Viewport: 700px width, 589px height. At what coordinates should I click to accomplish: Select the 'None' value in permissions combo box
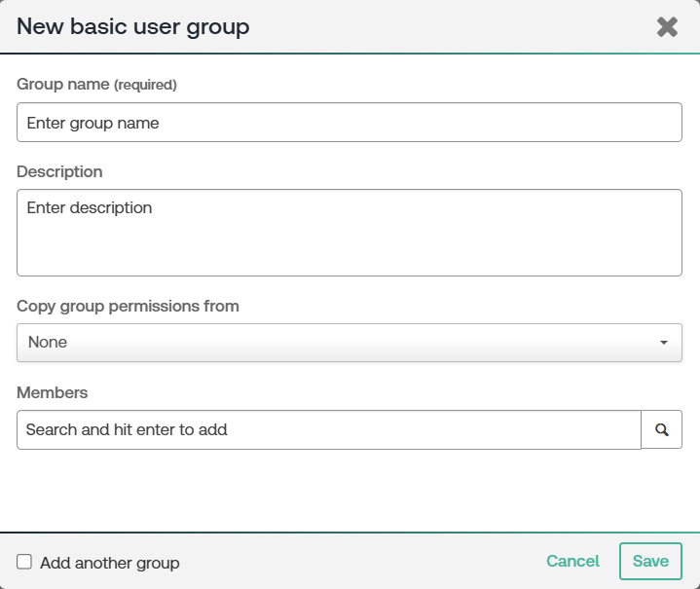48,343
